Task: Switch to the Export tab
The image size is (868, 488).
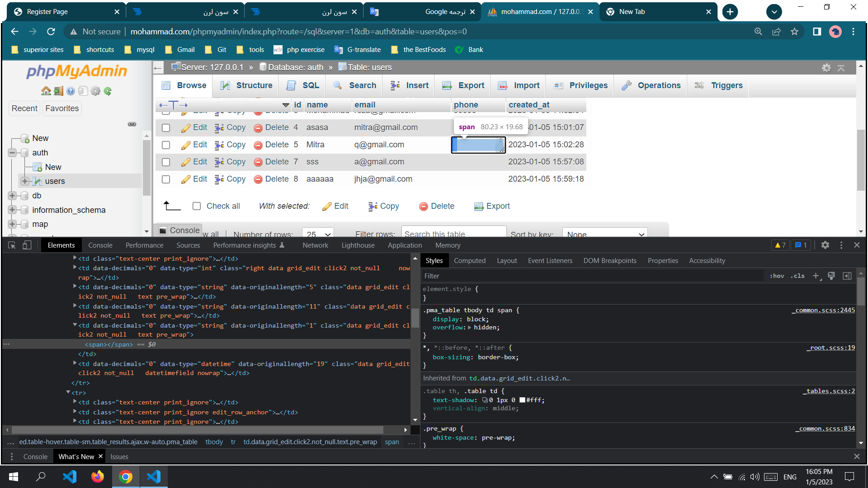Action: click(463, 85)
